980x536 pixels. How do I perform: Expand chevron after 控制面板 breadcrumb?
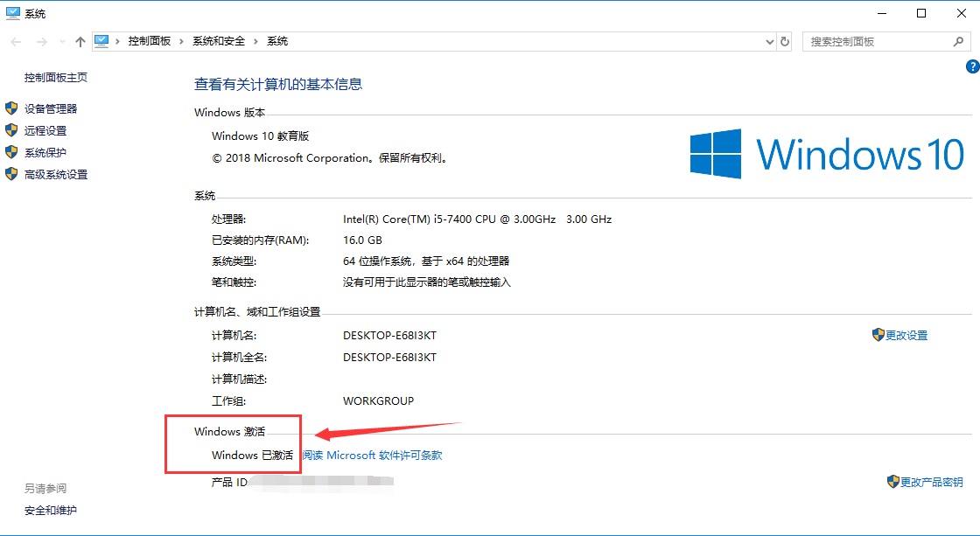[x=181, y=41]
